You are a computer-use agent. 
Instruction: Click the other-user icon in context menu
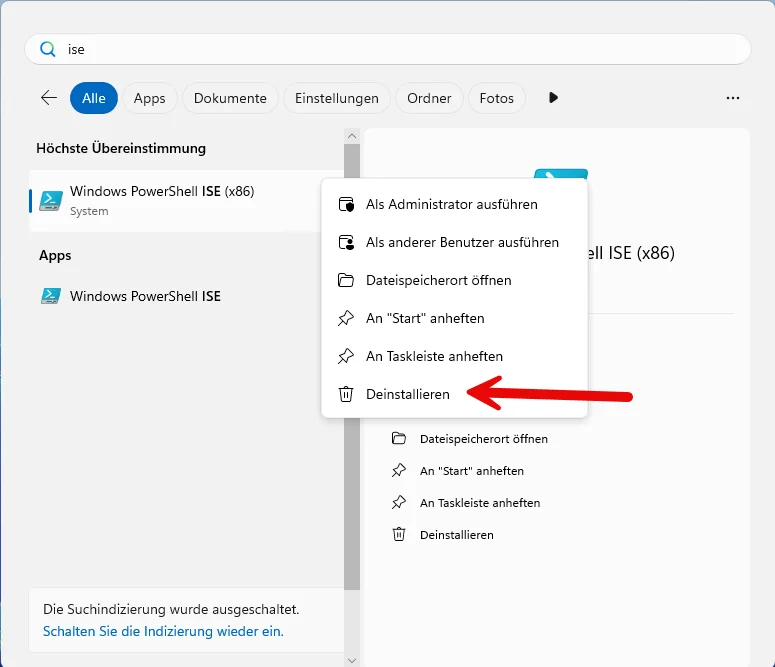346,242
